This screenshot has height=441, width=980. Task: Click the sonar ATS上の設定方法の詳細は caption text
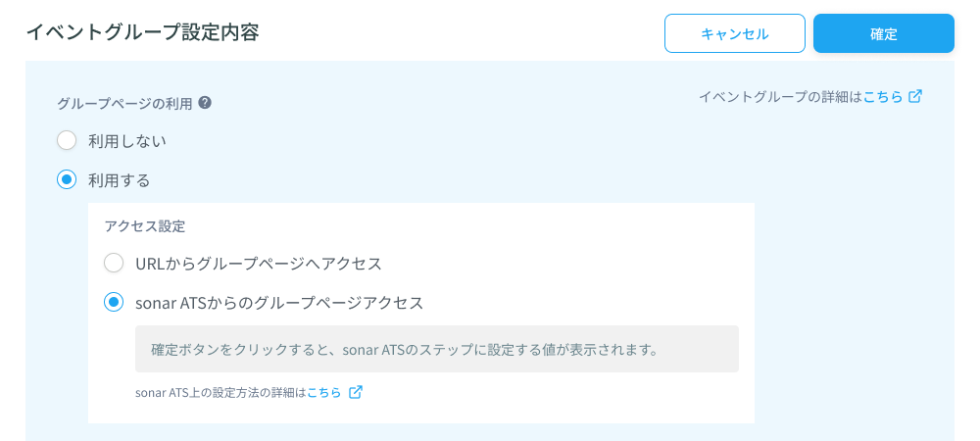220,393
